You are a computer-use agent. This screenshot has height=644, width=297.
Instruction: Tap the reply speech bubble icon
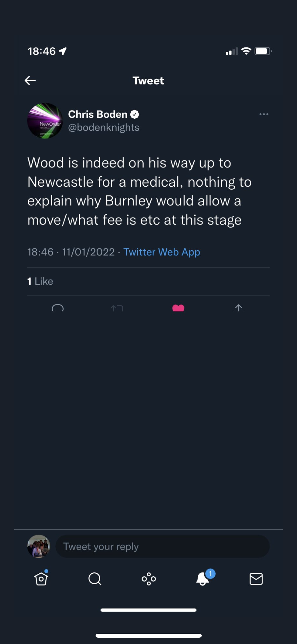58,308
